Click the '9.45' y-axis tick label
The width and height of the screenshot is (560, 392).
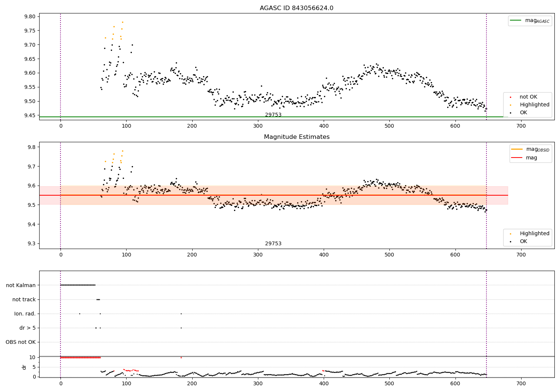[30, 115]
